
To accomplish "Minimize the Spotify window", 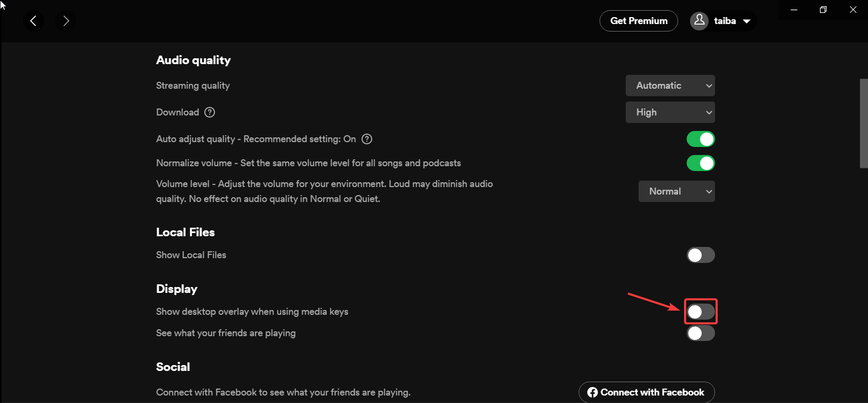I will click(x=794, y=10).
